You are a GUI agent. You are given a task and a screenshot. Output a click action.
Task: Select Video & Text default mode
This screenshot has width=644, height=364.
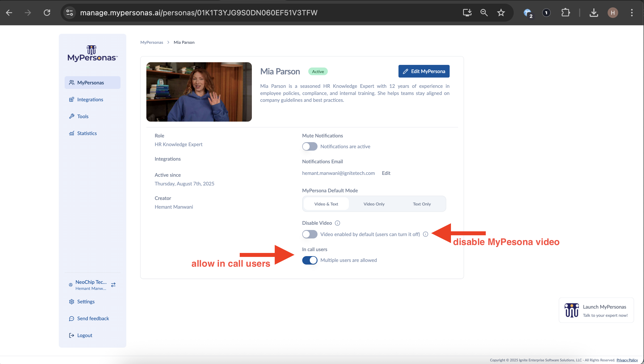pos(326,204)
